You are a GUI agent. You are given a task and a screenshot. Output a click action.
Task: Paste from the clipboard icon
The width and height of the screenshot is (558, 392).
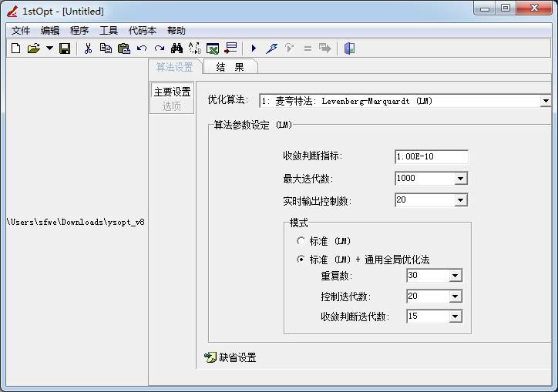pyautogui.click(x=123, y=48)
